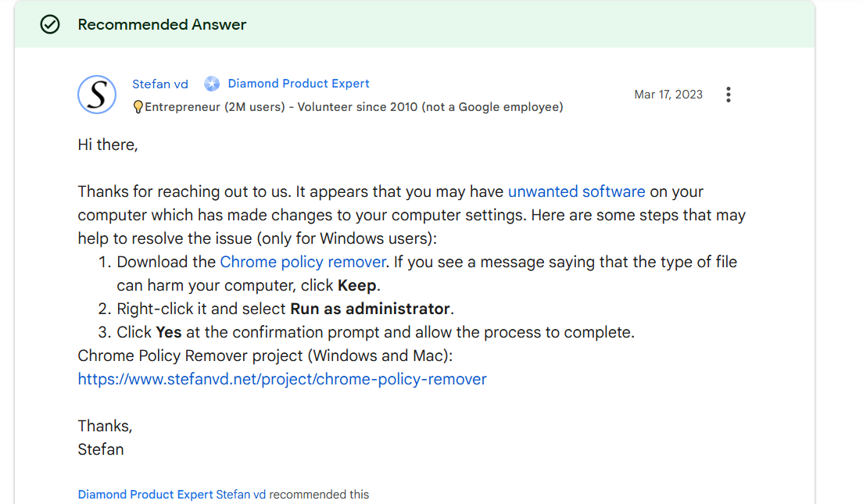Click the Hi there, greeting line
This screenshot has height=504, width=863.
coord(108,145)
